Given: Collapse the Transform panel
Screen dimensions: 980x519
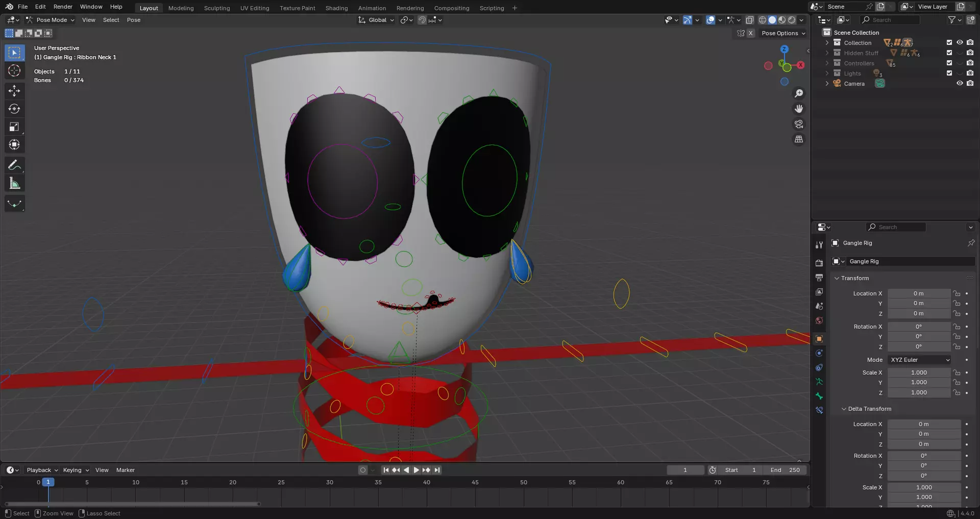Looking at the screenshot, I should click(837, 278).
